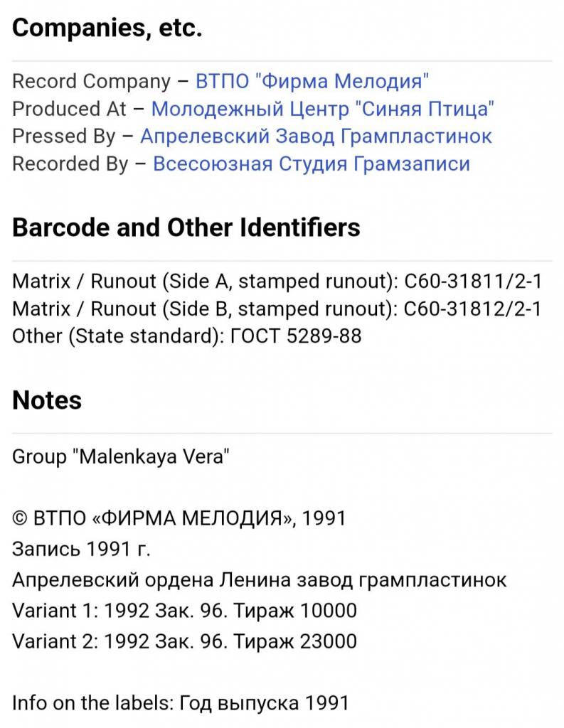Image resolution: width=564 pixels, height=728 pixels.
Task: Click the Запись 1991 г. note line
Action: 81,549
